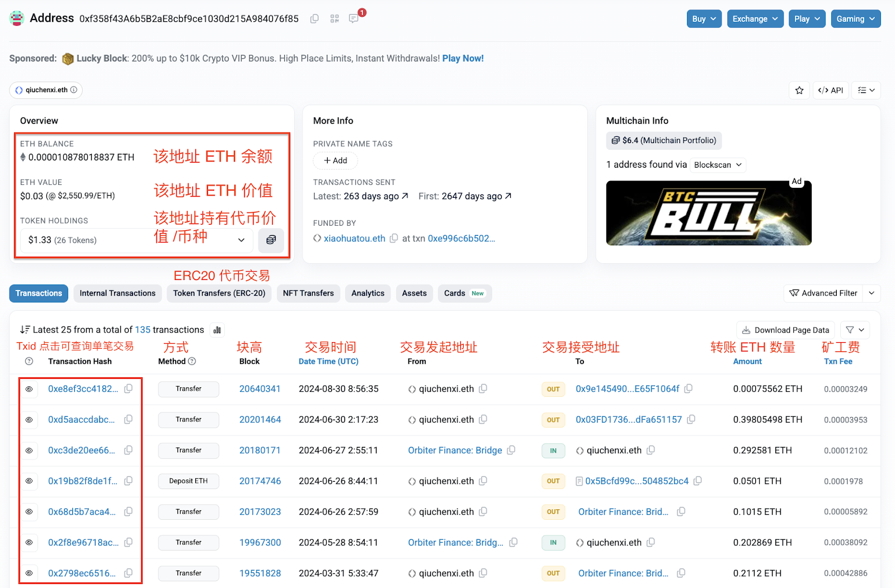Image resolution: width=895 pixels, height=588 pixels.
Task: Open the Advanced Filter button
Action: [823, 293]
